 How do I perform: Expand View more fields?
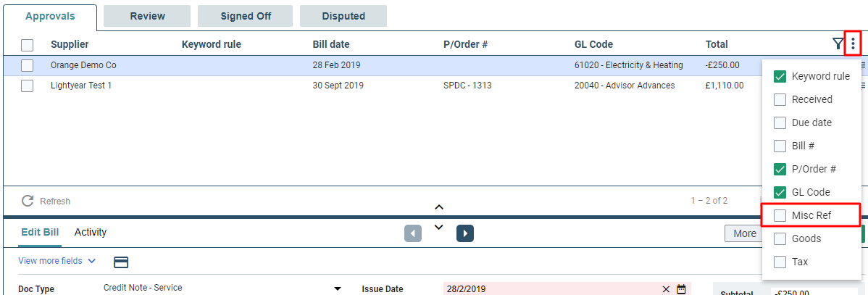point(57,261)
